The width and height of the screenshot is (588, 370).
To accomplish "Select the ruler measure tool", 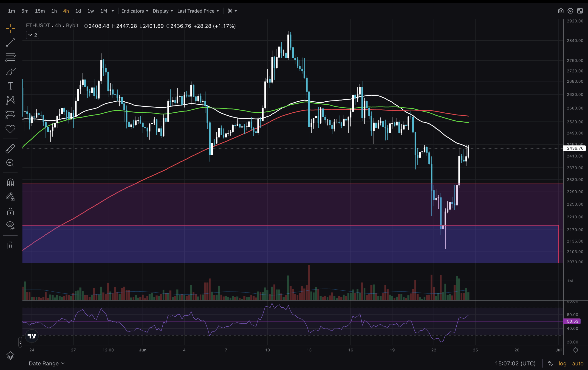I will pyautogui.click(x=10, y=149).
